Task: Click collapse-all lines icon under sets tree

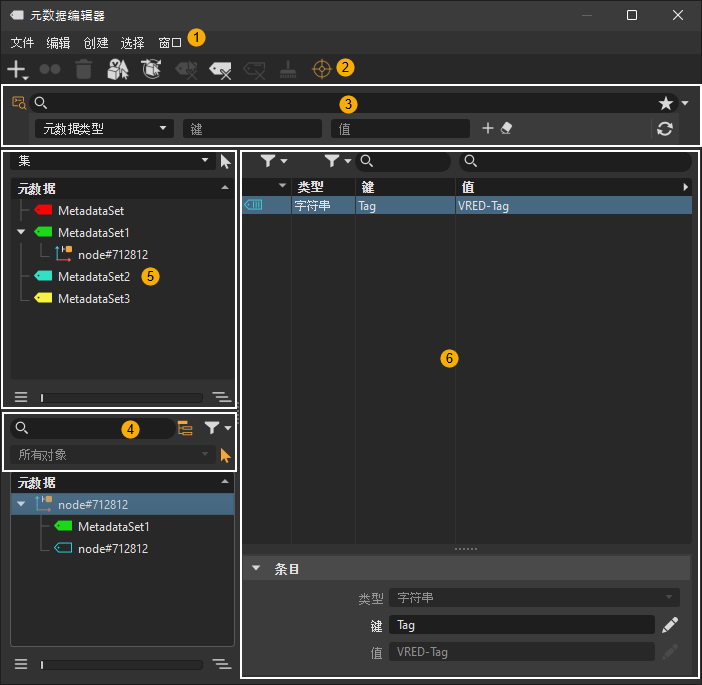Action: coord(21,397)
